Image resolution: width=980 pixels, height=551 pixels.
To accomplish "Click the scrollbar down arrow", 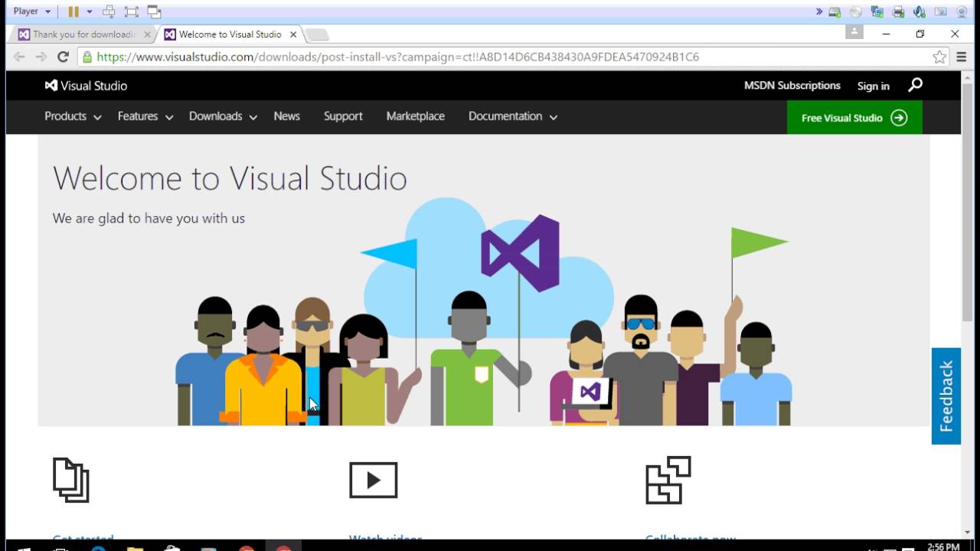I will point(968,532).
